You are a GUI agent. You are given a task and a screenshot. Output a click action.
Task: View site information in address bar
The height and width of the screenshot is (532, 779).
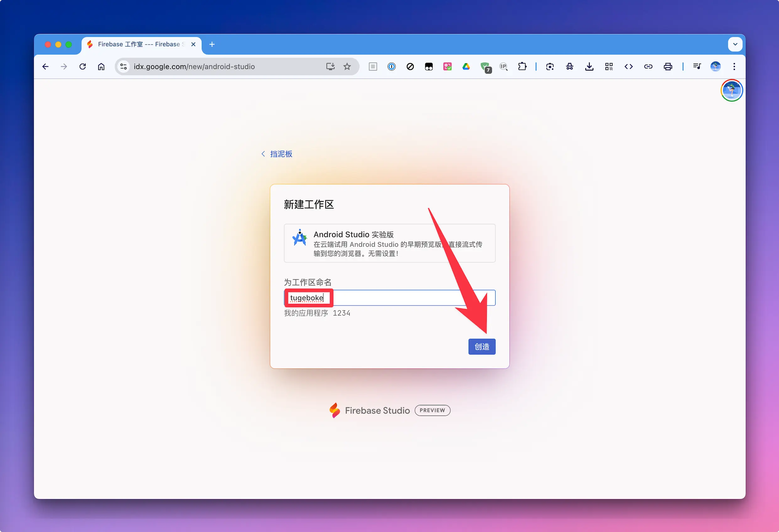[124, 67]
